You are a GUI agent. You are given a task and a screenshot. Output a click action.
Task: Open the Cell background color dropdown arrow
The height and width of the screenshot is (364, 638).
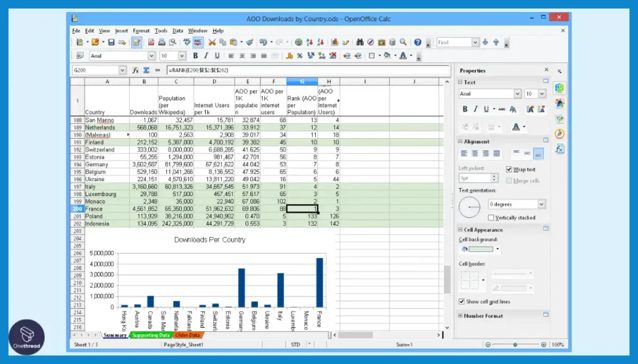pos(498,250)
